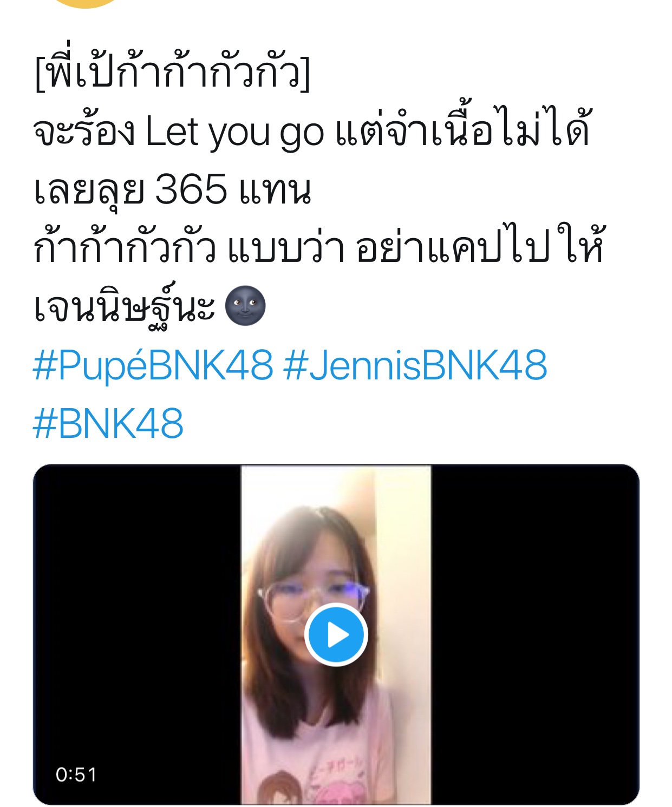672x807 pixels.
Task: Tap the black area left of the video frame
Action: [x=137, y=634]
